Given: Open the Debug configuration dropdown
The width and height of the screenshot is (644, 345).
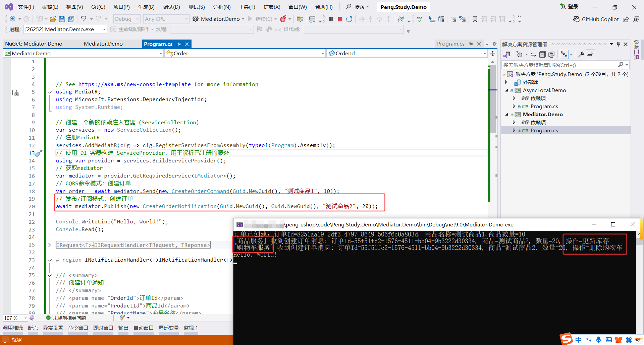Looking at the screenshot, I should click(126, 19).
